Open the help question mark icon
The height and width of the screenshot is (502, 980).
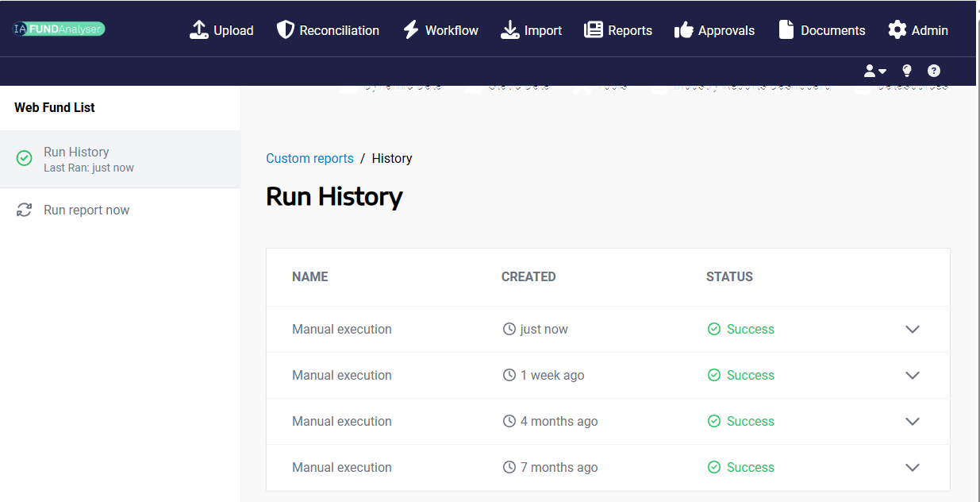(934, 71)
